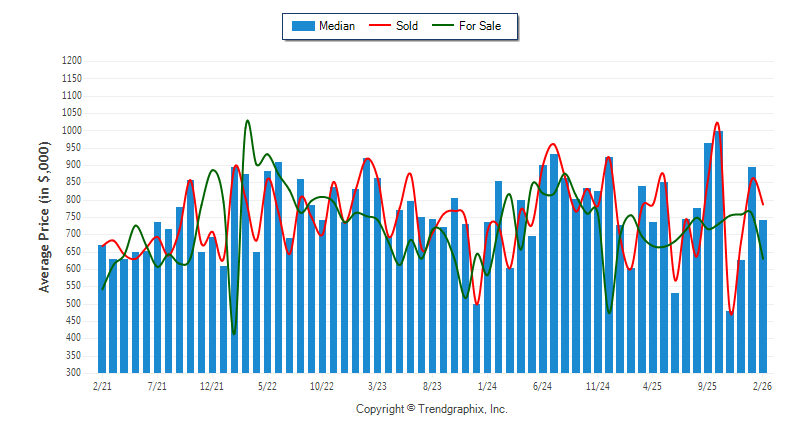The height and width of the screenshot is (434, 800).
Task: Toggle the Sold series label in legend
Action: tap(407, 26)
